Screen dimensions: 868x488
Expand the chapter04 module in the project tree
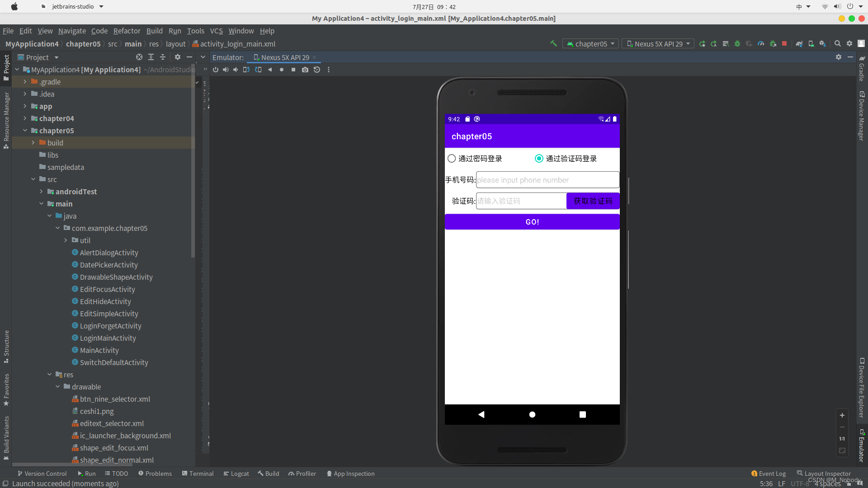(25, 118)
